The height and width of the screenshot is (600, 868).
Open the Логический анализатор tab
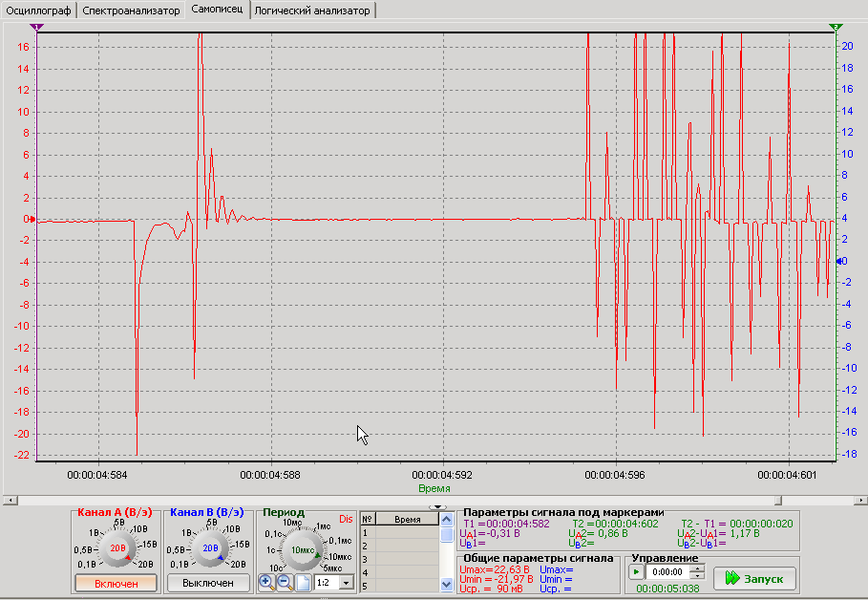pos(312,11)
